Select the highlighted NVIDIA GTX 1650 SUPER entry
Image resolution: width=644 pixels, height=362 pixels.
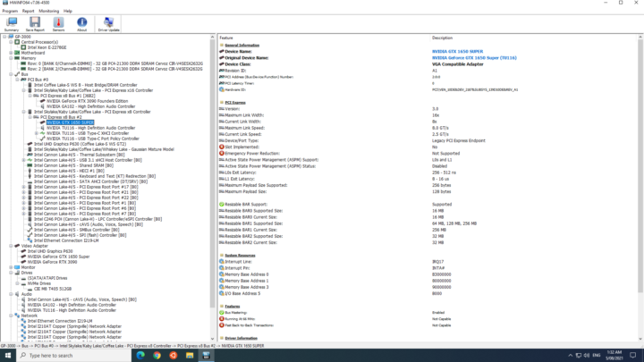[71, 122]
